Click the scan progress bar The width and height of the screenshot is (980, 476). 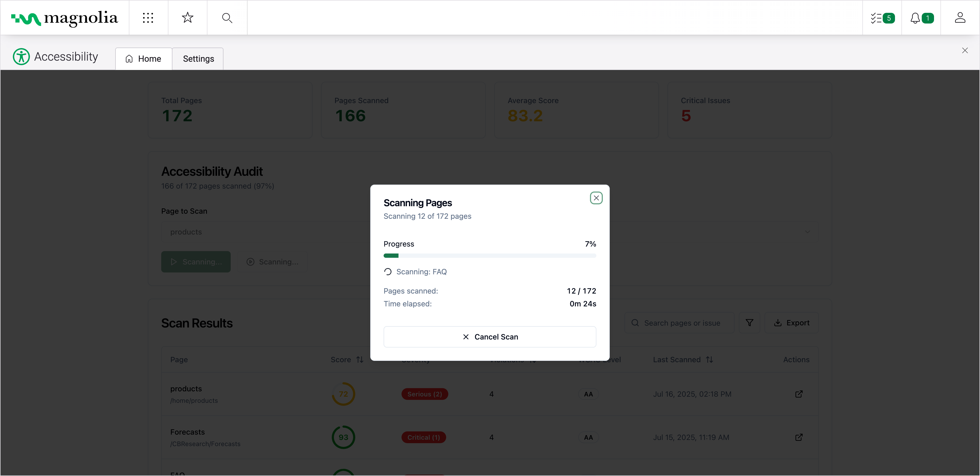click(490, 256)
